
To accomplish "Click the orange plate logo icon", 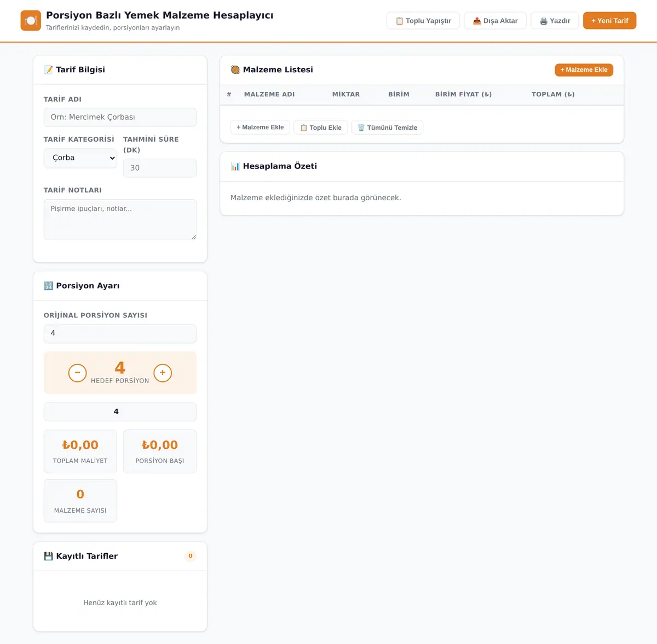I will click(x=31, y=21).
